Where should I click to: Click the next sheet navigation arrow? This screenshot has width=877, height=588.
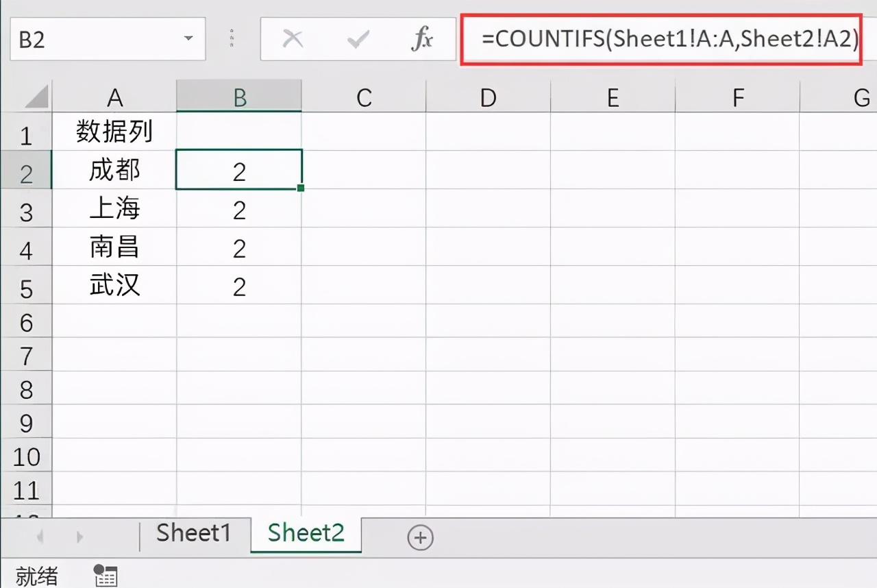click(79, 537)
